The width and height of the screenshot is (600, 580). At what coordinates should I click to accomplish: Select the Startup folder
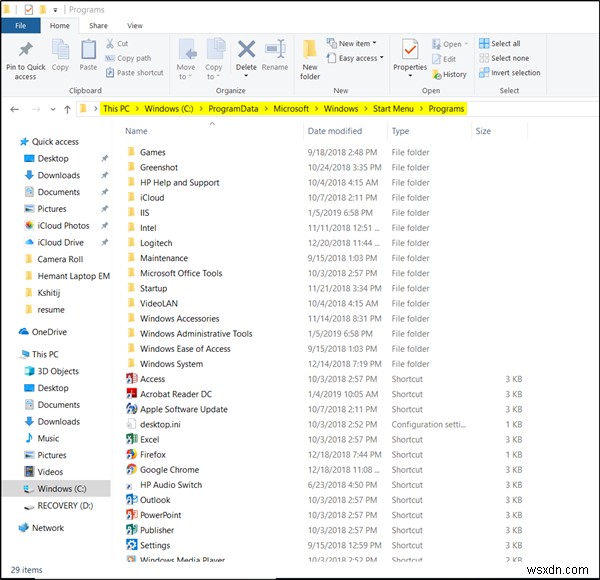147,288
